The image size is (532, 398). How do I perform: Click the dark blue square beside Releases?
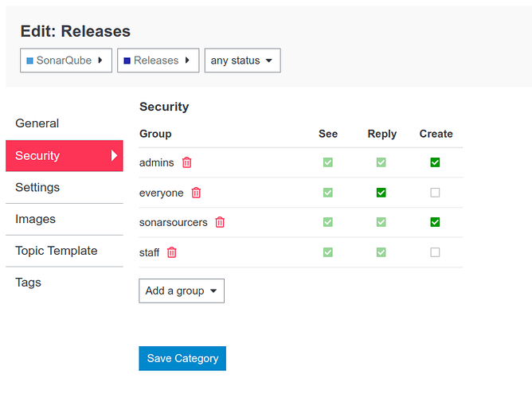point(127,60)
